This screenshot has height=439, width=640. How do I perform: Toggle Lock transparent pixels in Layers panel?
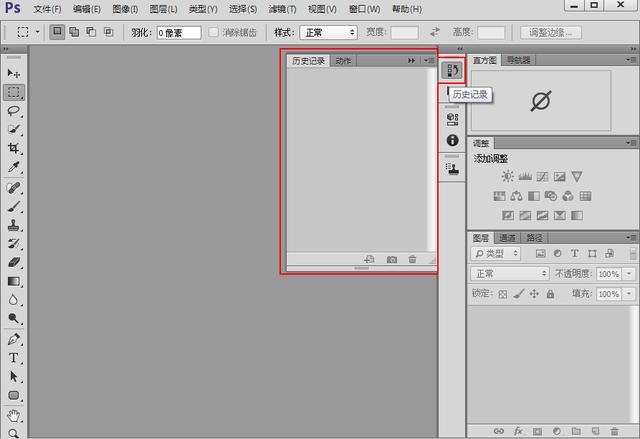click(x=503, y=294)
